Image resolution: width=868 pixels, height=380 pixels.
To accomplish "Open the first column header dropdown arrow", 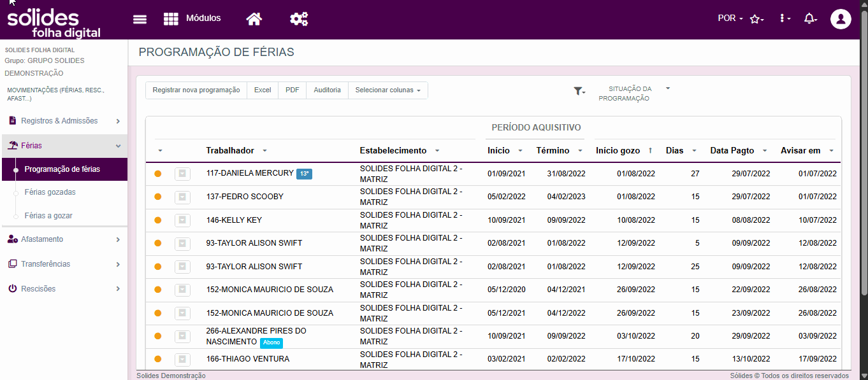I will tap(161, 151).
